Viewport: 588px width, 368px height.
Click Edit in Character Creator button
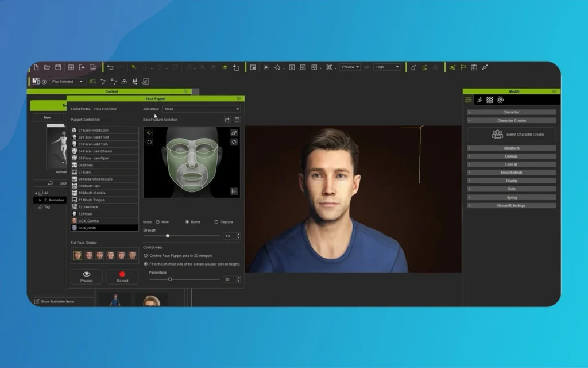(x=511, y=133)
